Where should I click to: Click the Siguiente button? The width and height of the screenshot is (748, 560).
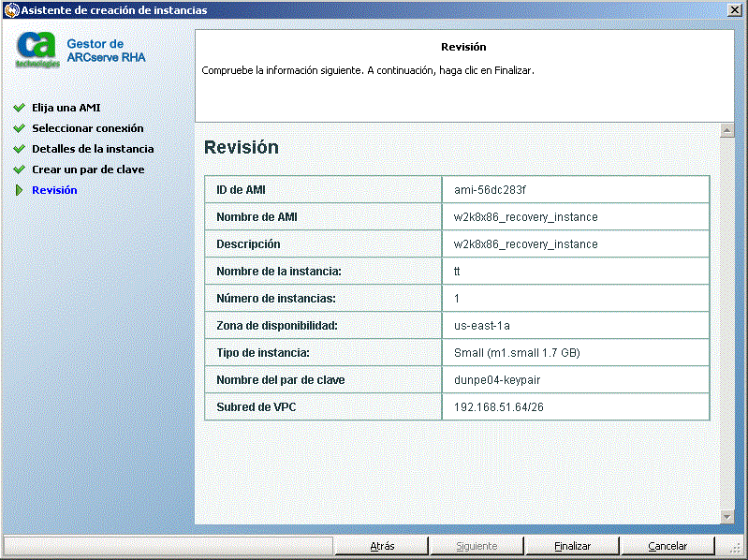tap(477, 546)
